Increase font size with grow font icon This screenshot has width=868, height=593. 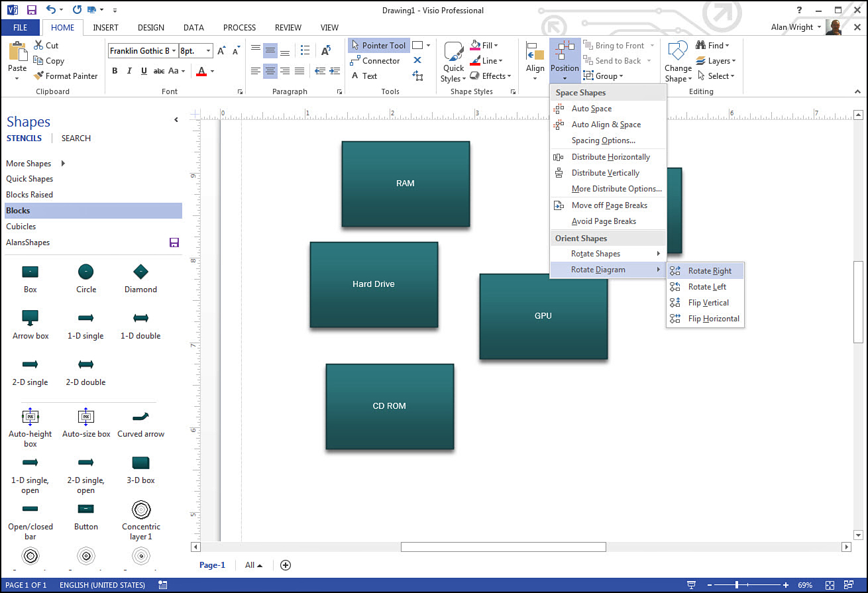click(x=222, y=51)
